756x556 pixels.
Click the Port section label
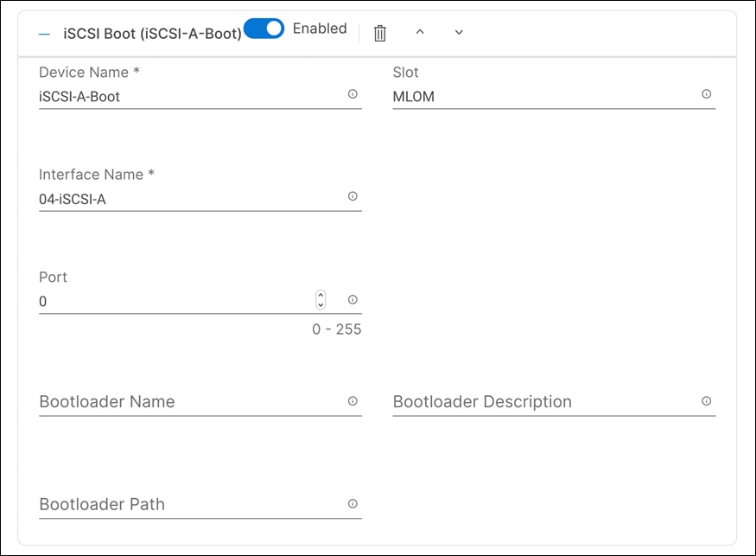52,277
